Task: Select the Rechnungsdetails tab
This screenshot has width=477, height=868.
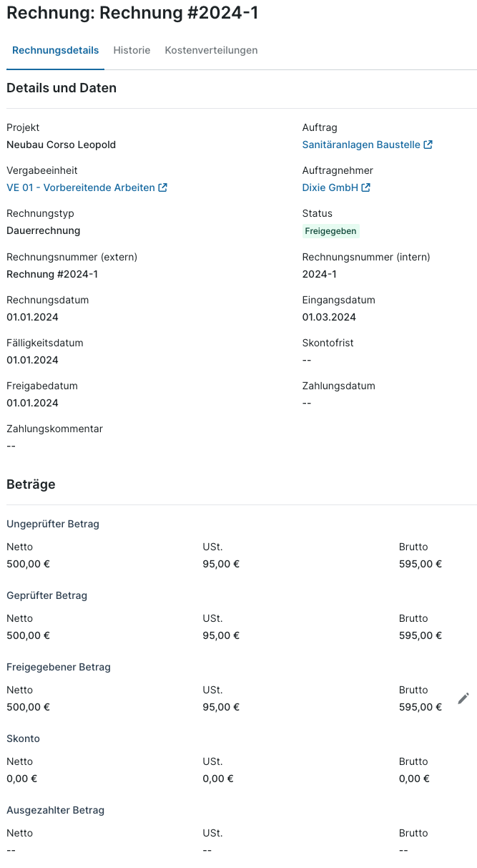Action: click(x=56, y=51)
